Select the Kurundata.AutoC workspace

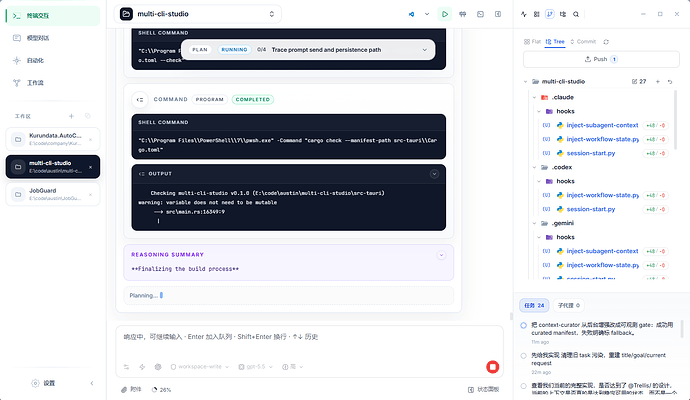(x=53, y=139)
